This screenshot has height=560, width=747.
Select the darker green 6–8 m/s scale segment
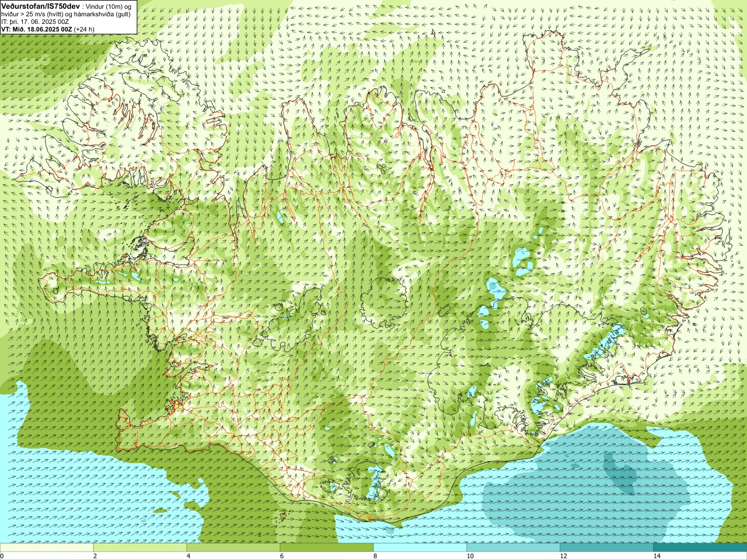pos(327,548)
